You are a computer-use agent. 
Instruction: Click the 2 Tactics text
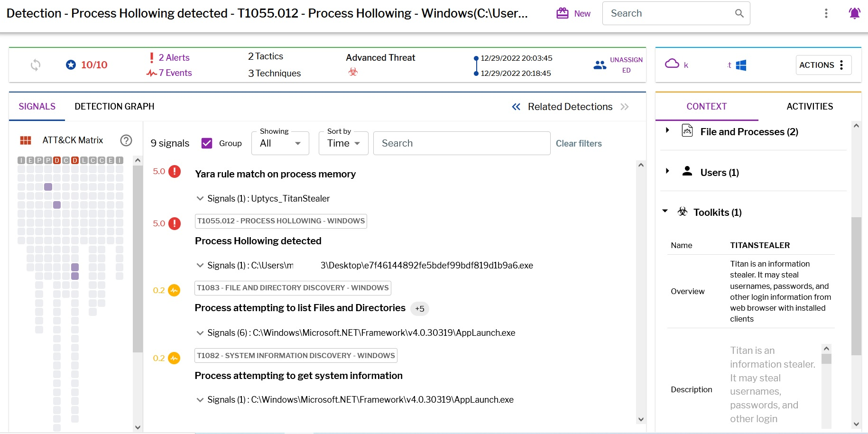pos(265,56)
